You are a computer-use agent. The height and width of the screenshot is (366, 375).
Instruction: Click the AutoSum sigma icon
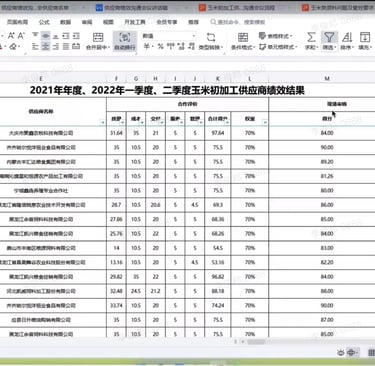click(x=311, y=37)
